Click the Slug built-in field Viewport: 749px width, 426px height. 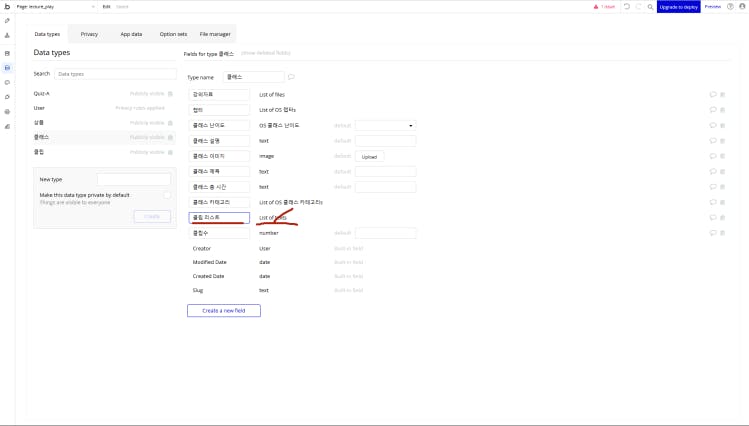pyautogui.click(x=198, y=290)
